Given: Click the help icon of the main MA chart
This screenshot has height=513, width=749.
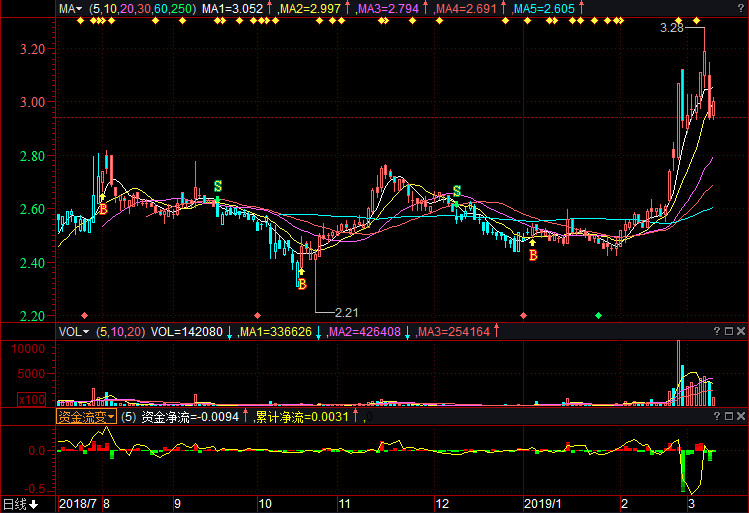Looking at the screenshot, I should click(741, 8).
